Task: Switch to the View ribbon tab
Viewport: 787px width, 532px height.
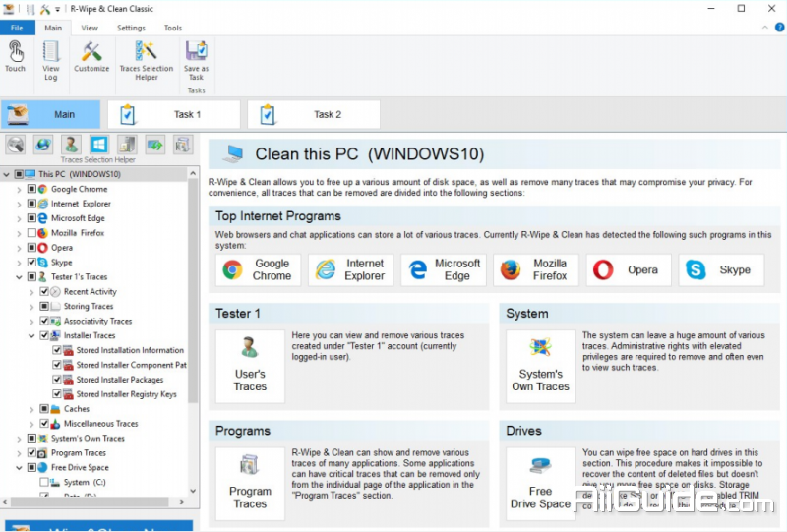Action: point(90,28)
